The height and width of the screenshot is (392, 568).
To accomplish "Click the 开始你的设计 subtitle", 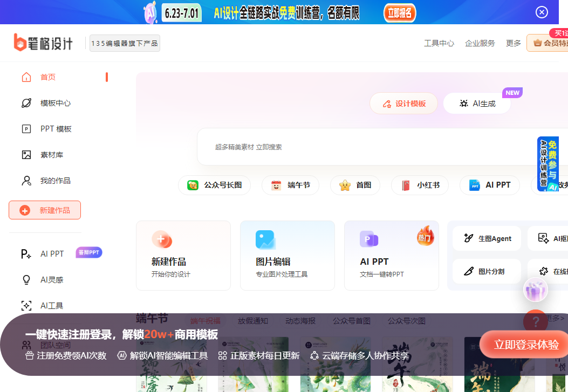I will coord(170,274).
